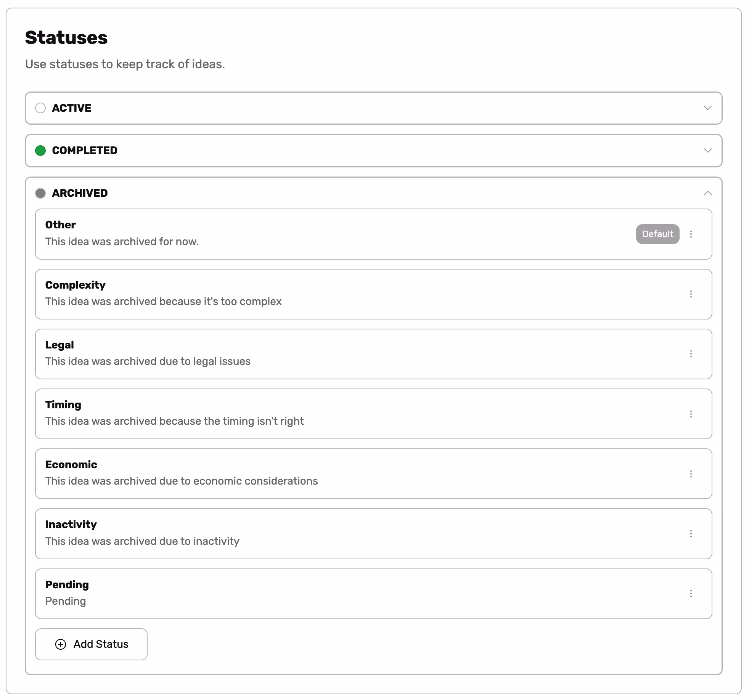Select the Legal status title
The image size is (749, 700).
click(59, 345)
